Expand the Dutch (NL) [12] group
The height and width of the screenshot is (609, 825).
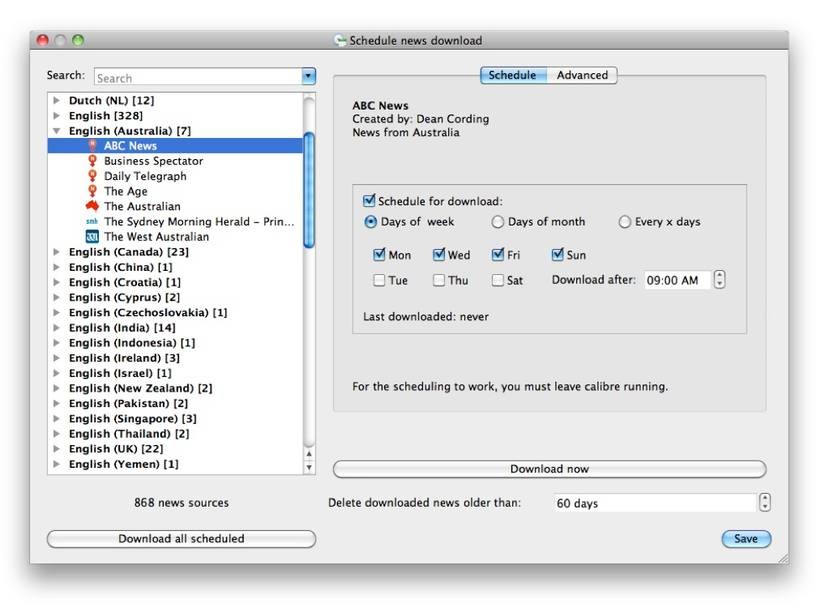click(x=56, y=100)
